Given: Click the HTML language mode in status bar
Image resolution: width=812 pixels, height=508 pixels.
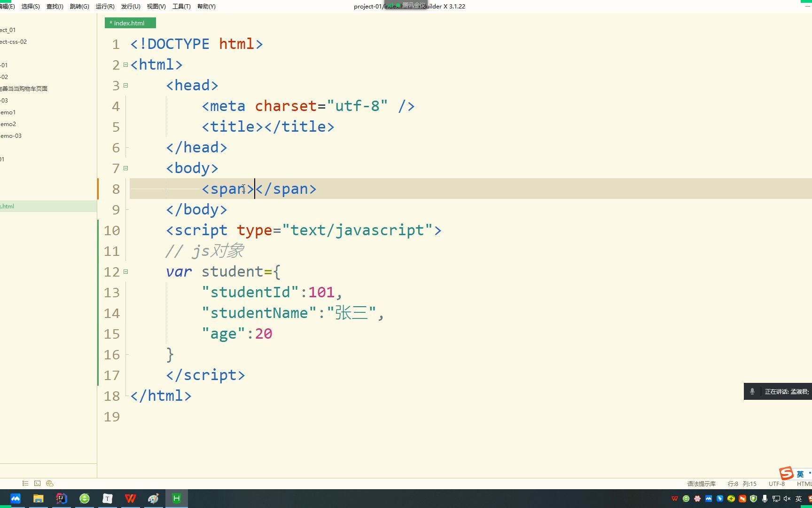Looking at the screenshot, I should pyautogui.click(x=804, y=484).
